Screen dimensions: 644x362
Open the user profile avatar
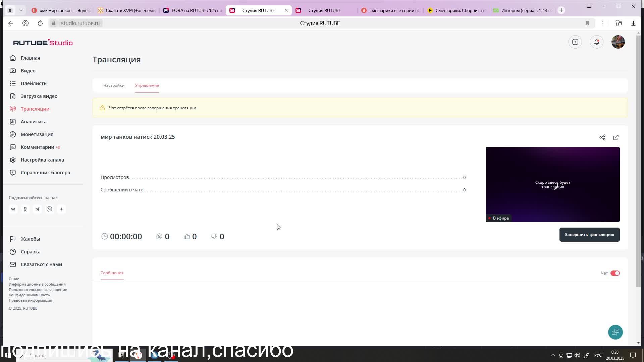tap(618, 42)
